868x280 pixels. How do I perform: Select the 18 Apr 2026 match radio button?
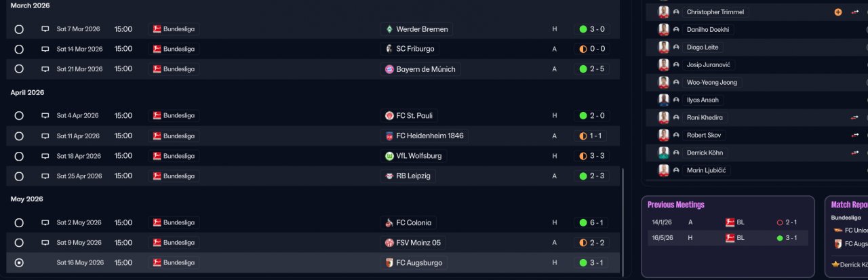tap(19, 156)
